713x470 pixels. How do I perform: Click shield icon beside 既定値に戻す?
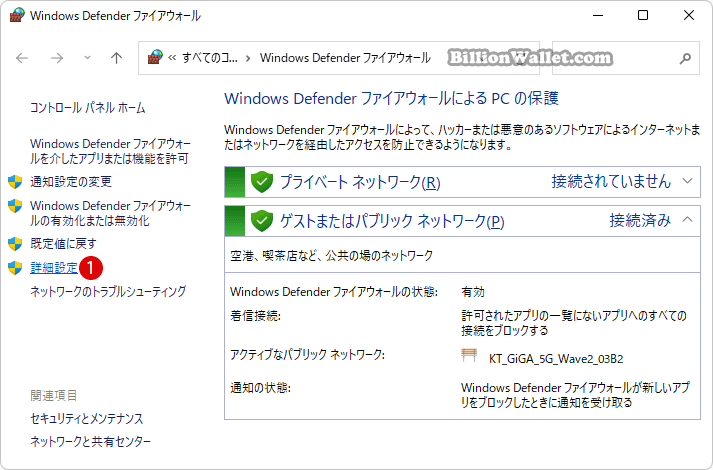click(15, 244)
